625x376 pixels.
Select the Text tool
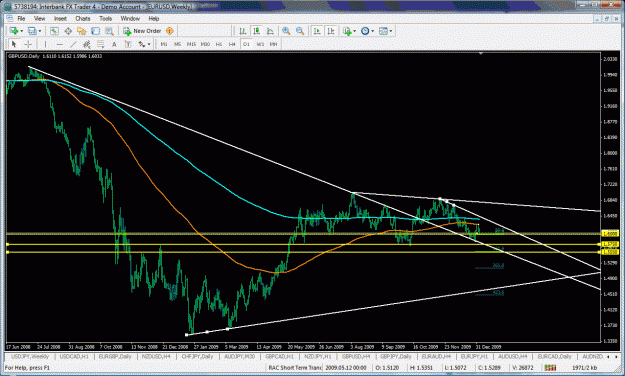(114, 44)
